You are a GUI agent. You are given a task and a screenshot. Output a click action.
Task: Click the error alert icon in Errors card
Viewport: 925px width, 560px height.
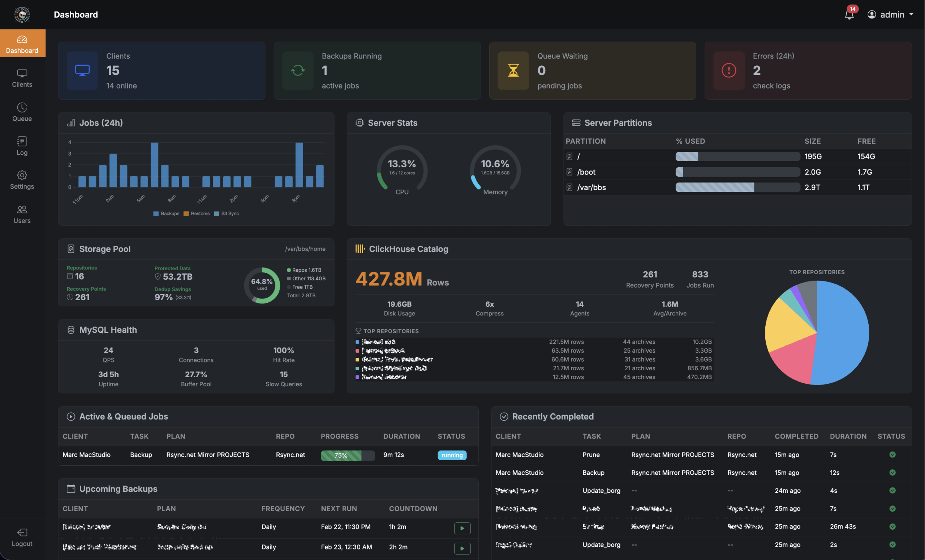(x=728, y=71)
